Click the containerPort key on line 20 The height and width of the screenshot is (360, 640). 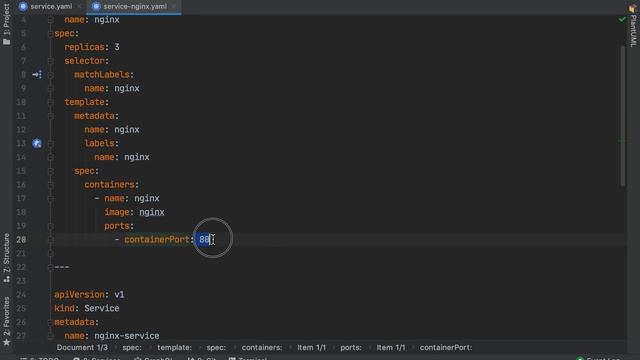pos(157,240)
